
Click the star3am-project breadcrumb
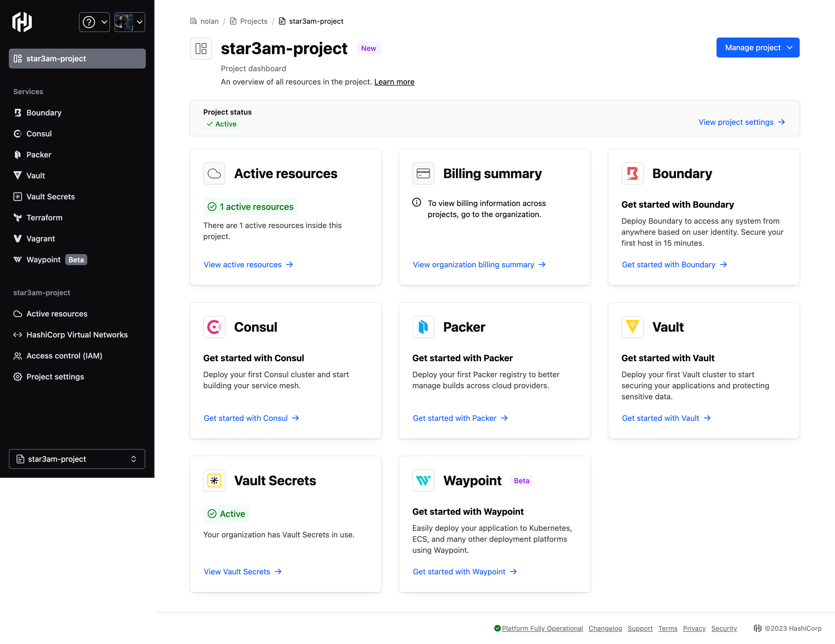(311, 22)
